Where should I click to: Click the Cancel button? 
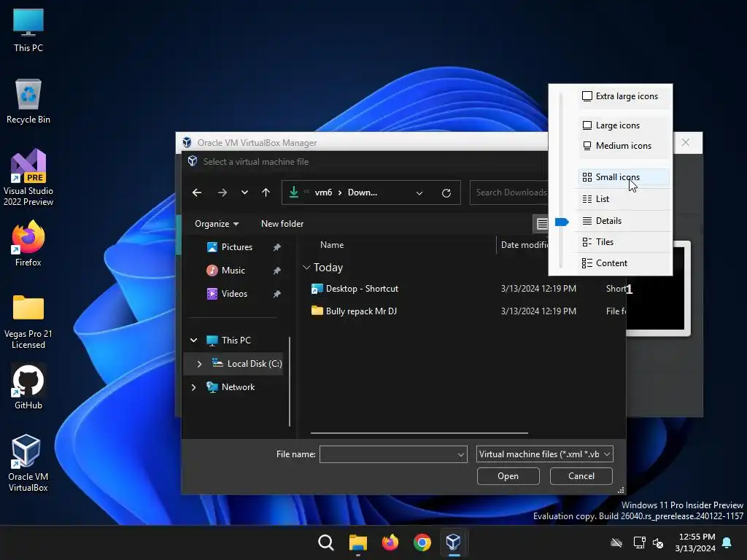pyautogui.click(x=581, y=476)
